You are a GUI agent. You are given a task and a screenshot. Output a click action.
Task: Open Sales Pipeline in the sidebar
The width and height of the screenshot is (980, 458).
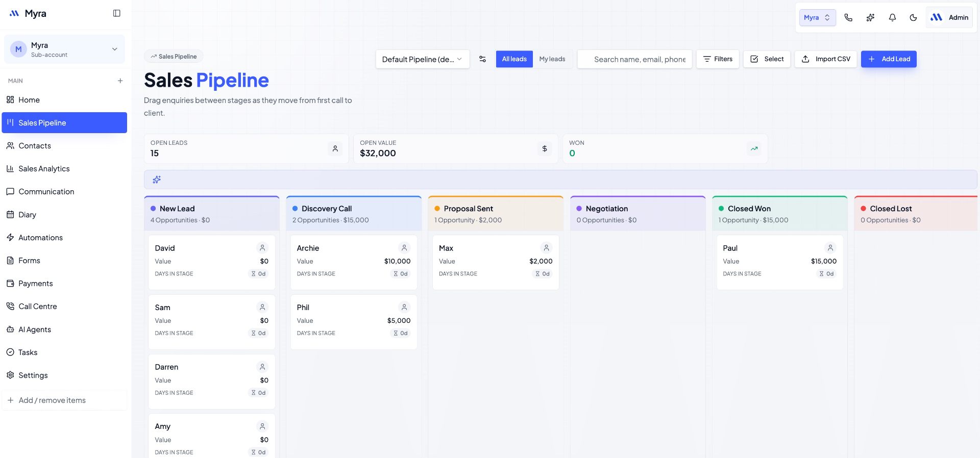click(x=64, y=123)
